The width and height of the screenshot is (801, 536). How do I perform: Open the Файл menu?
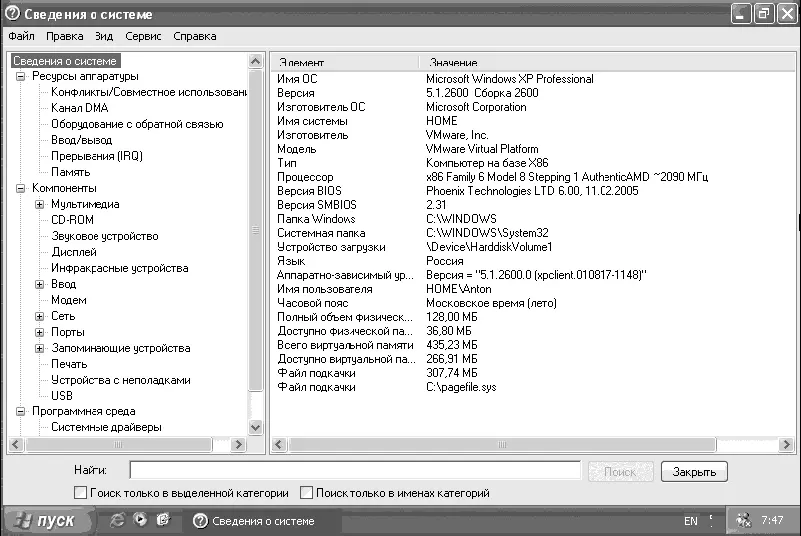(21, 36)
